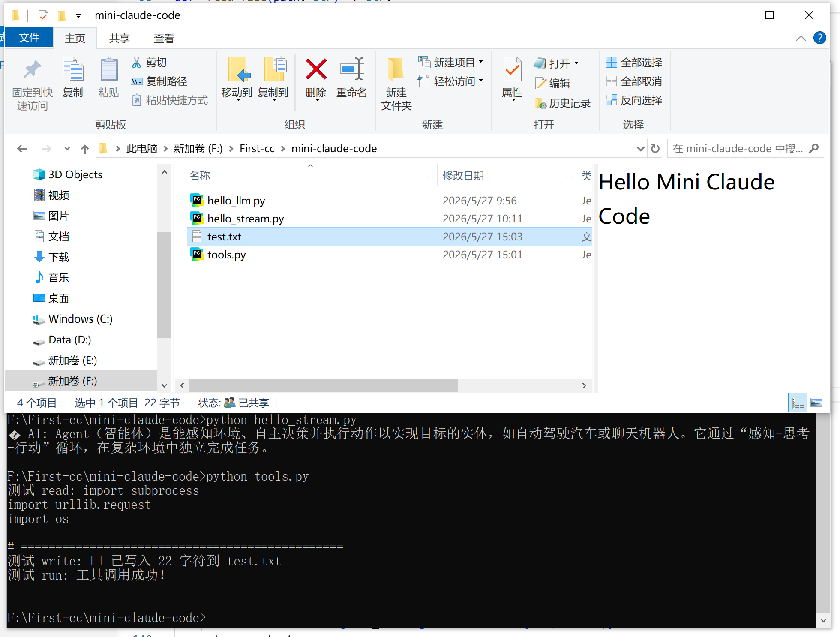Open the recent locations dropdown
840x637 pixels.
tap(67, 149)
